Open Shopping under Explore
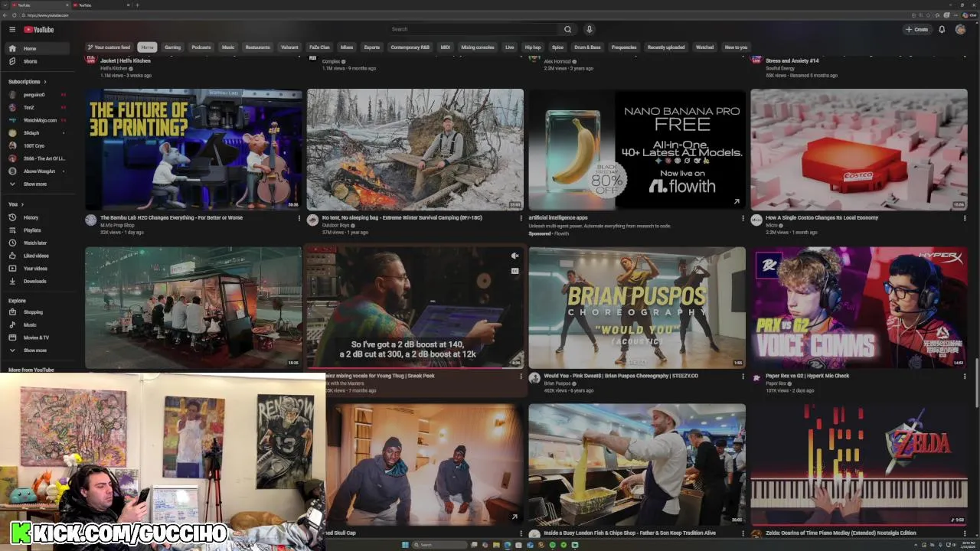The width and height of the screenshot is (980, 551). [x=37, y=311]
